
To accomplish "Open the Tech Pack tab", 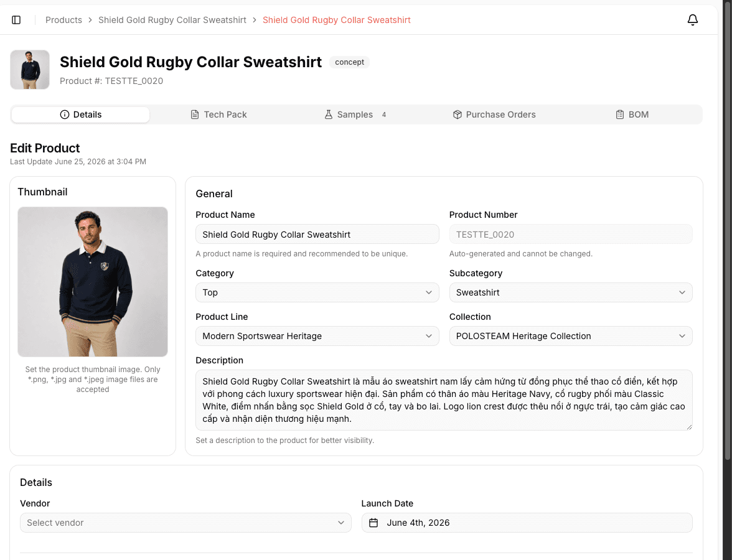I will pos(218,114).
